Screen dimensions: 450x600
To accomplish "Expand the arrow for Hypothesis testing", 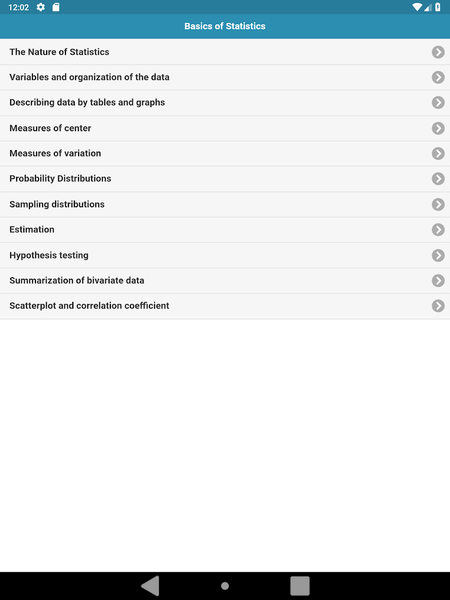I will tap(438, 255).
